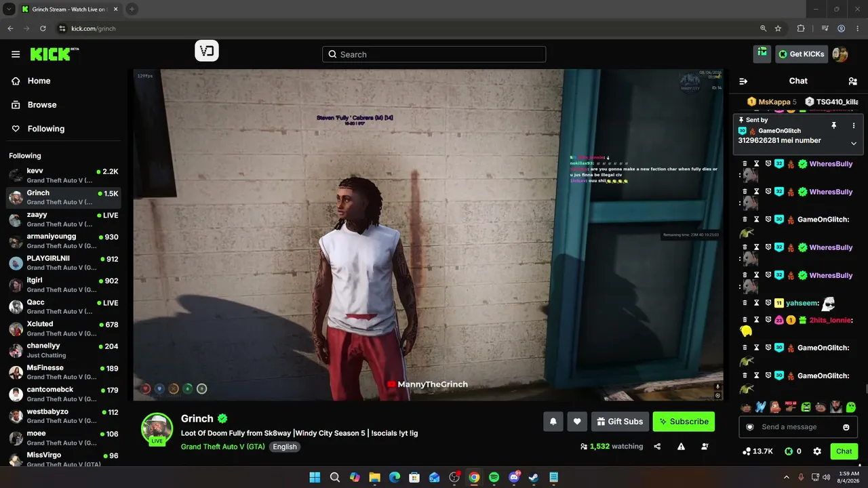Click the Send a message input
The image size is (868, 488).
[798, 427]
